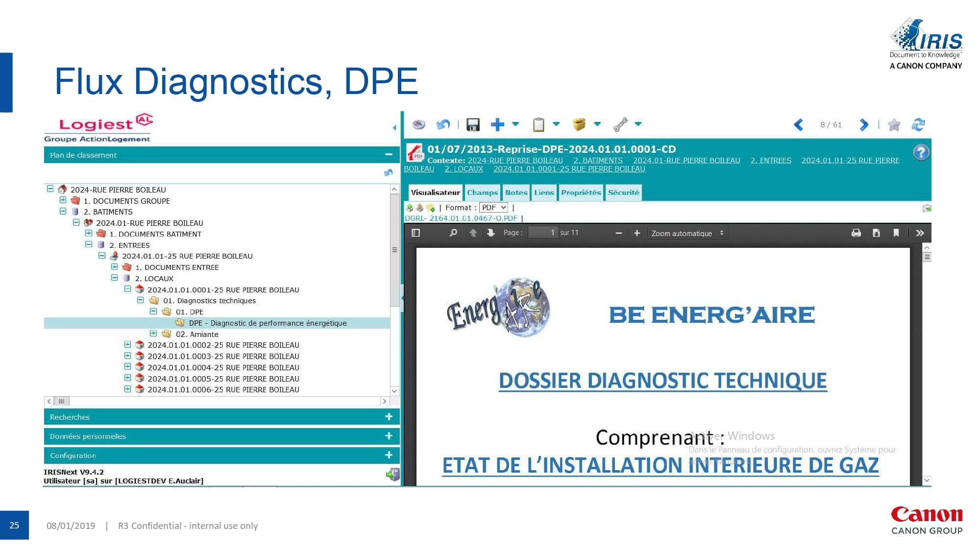The height and width of the screenshot is (551, 980).
Task: Click the back navigation arrow icon
Action: [x=800, y=125]
